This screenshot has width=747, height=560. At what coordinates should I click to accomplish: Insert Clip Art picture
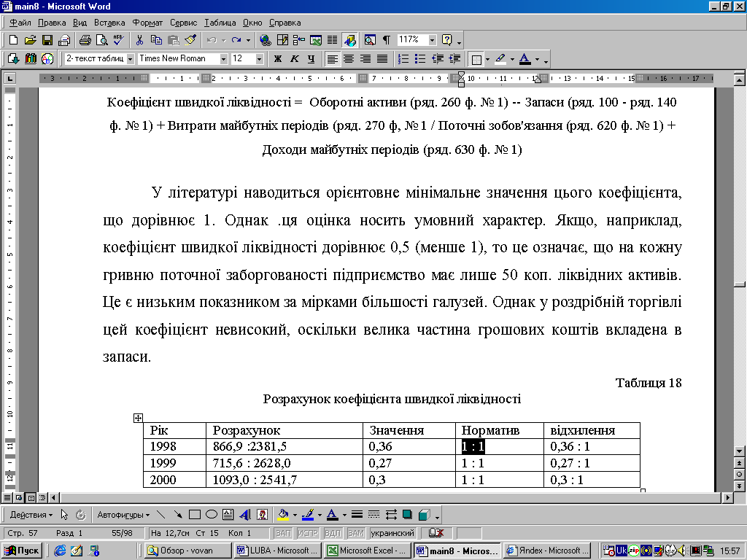[262, 514]
